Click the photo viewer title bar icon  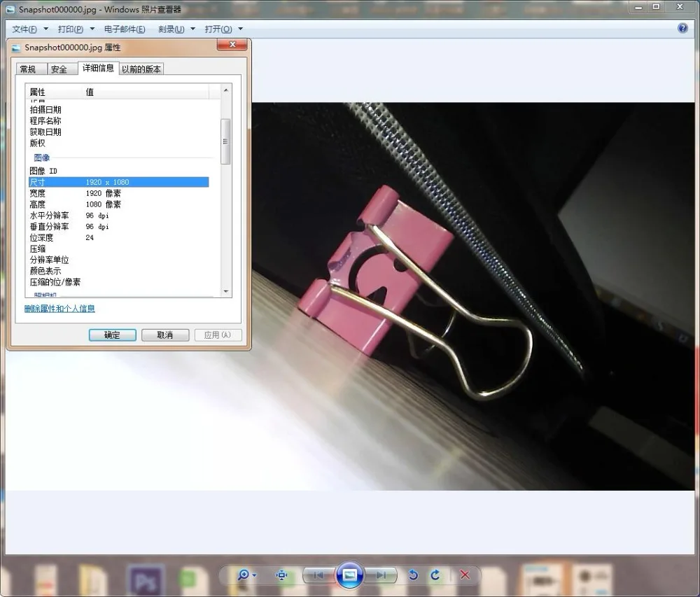(x=10, y=9)
